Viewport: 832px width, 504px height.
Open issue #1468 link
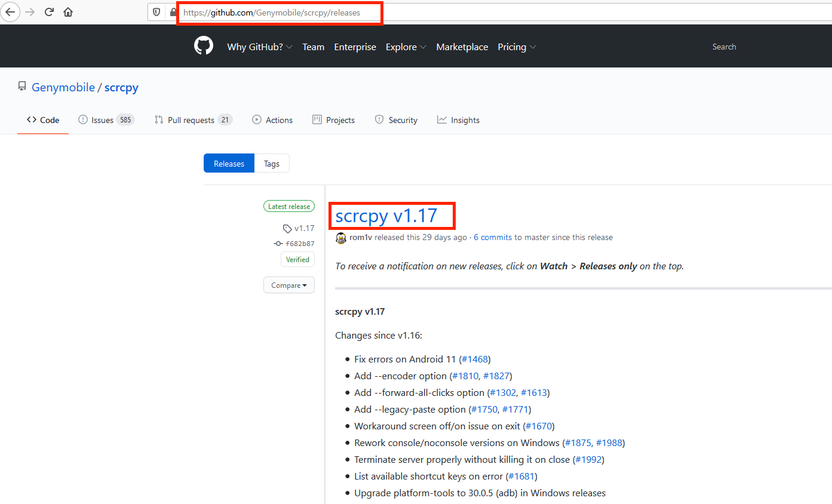coord(475,359)
